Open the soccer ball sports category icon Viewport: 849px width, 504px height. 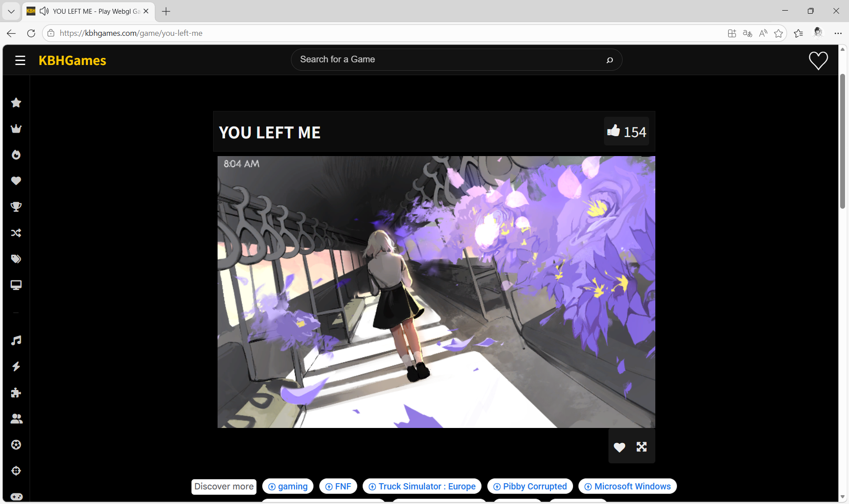(x=16, y=445)
